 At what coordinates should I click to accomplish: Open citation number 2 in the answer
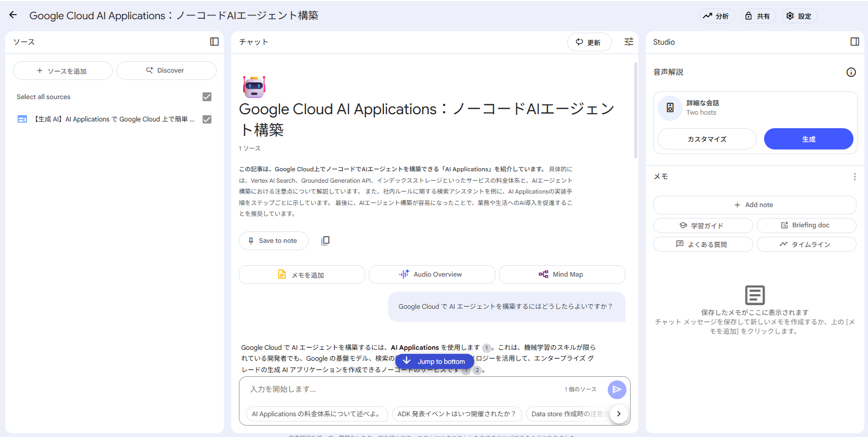tap(477, 370)
